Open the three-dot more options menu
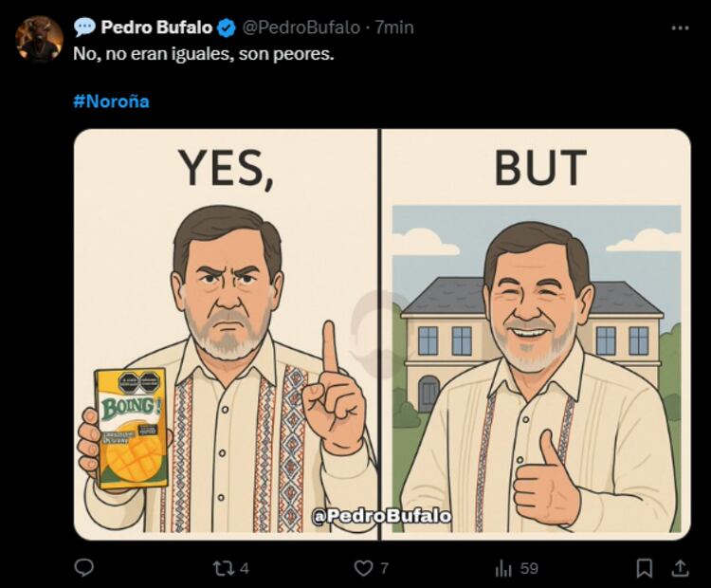 [x=680, y=28]
